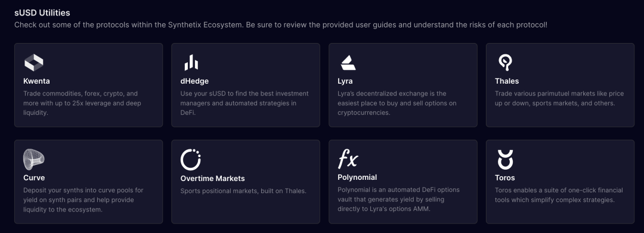The height and width of the screenshot is (233, 644).
Task: Select the Thales card heading
Action: tap(507, 81)
